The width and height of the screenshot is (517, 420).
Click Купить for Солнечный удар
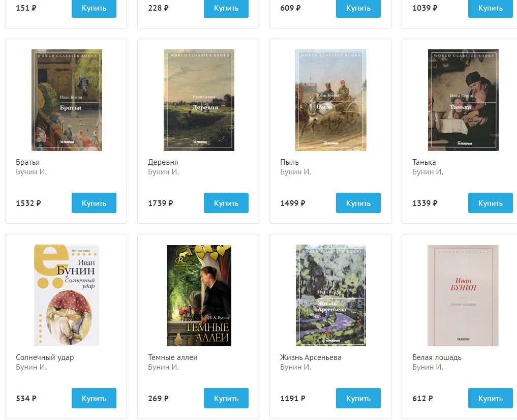point(94,398)
